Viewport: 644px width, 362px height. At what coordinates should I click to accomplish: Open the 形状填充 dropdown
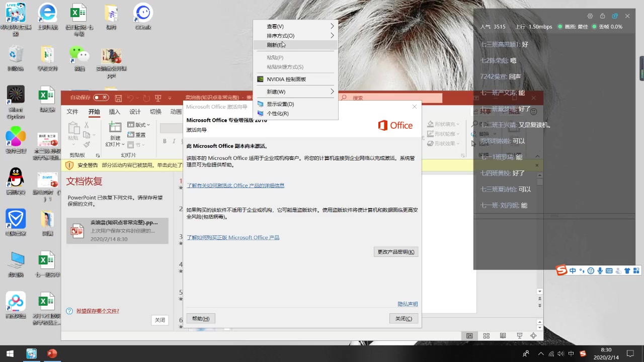coord(443,124)
